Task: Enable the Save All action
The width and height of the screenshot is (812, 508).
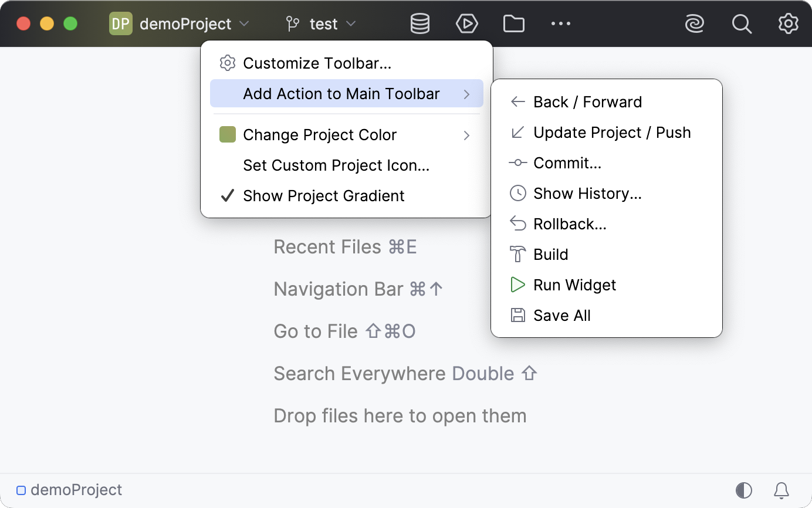Action: 561,315
